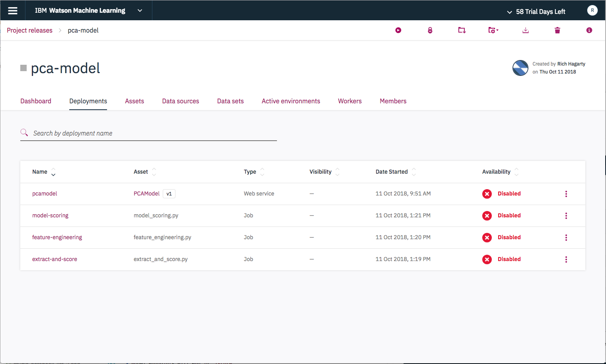Viewport: 606px width, 364px height.
Task: Open actions menu for extract-and-score row
Action: point(566,259)
